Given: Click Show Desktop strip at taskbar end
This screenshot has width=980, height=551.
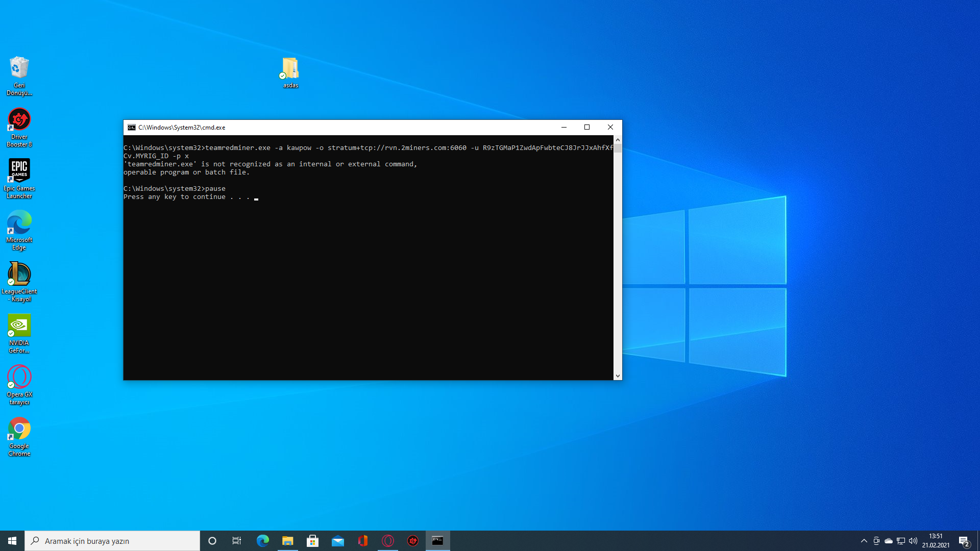Looking at the screenshot, I should (978, 541).
